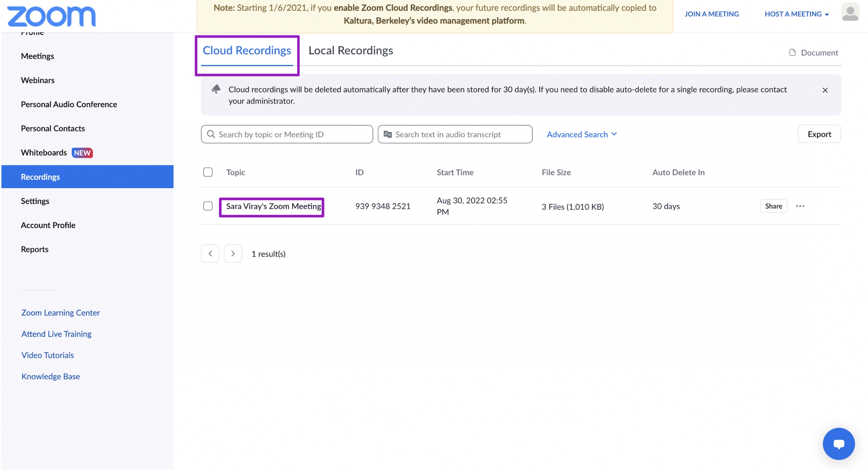Open the blue chat support bubble

point(839,444)
